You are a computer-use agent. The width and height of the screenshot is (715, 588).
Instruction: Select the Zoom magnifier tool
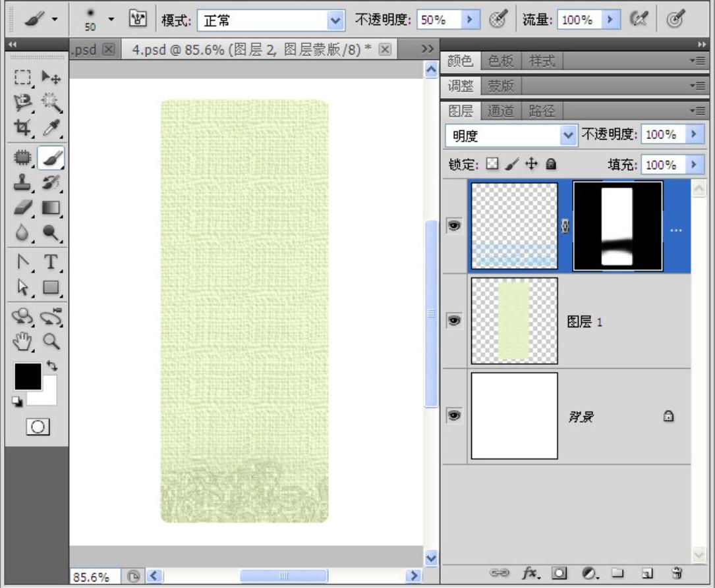[x=51, y=340]
